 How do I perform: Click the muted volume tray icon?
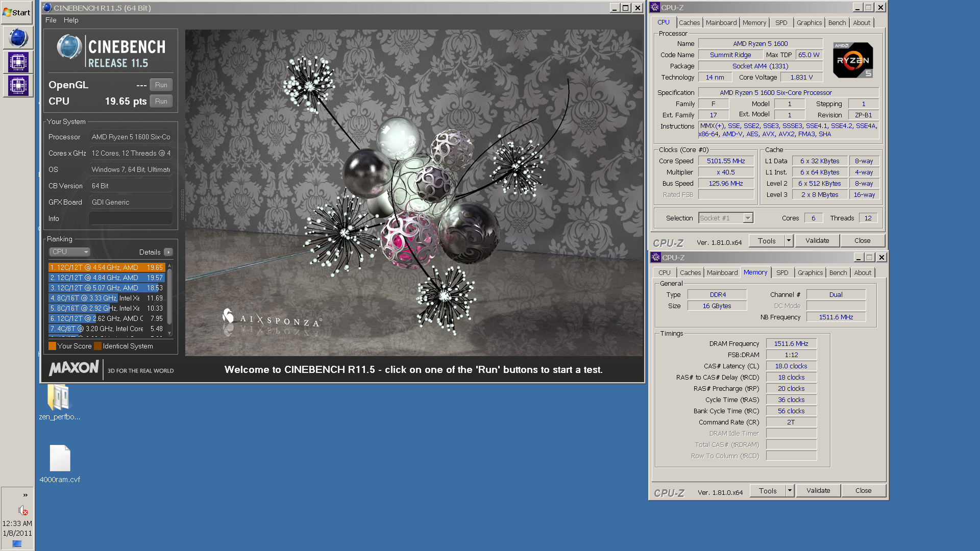click(x=23, y=510)
